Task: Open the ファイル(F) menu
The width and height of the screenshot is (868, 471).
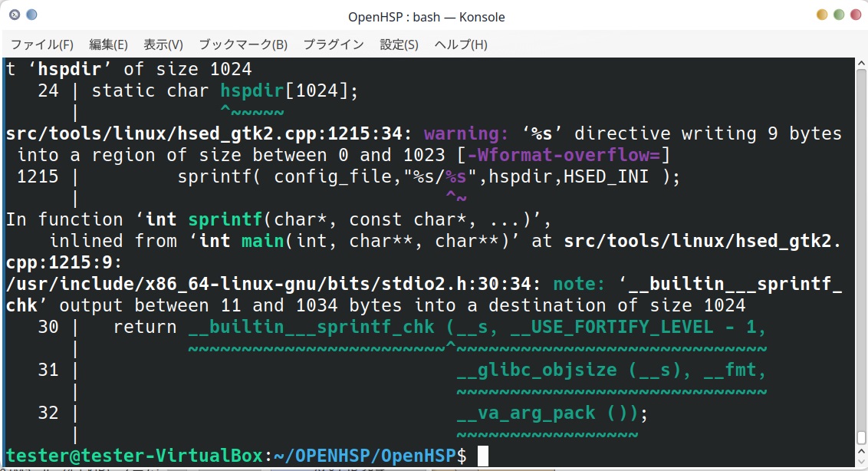Action: pyautogui.click(x=42, y=45)
